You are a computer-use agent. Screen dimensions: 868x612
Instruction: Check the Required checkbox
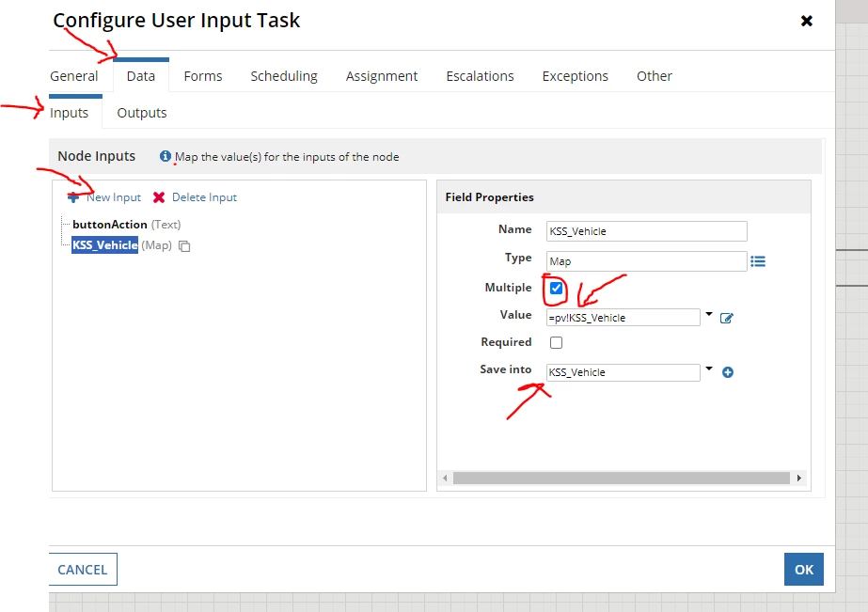pos(557,342)
